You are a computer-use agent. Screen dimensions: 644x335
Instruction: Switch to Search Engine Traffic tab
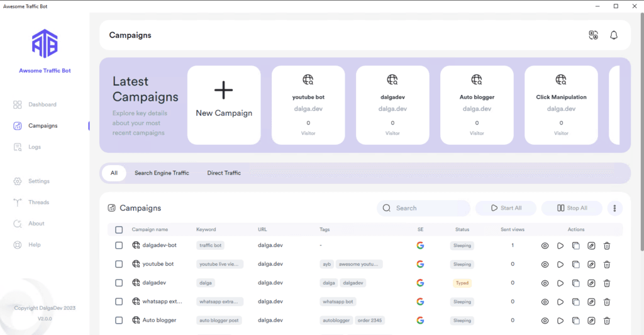pyautogui.click(x=162, y=173)
